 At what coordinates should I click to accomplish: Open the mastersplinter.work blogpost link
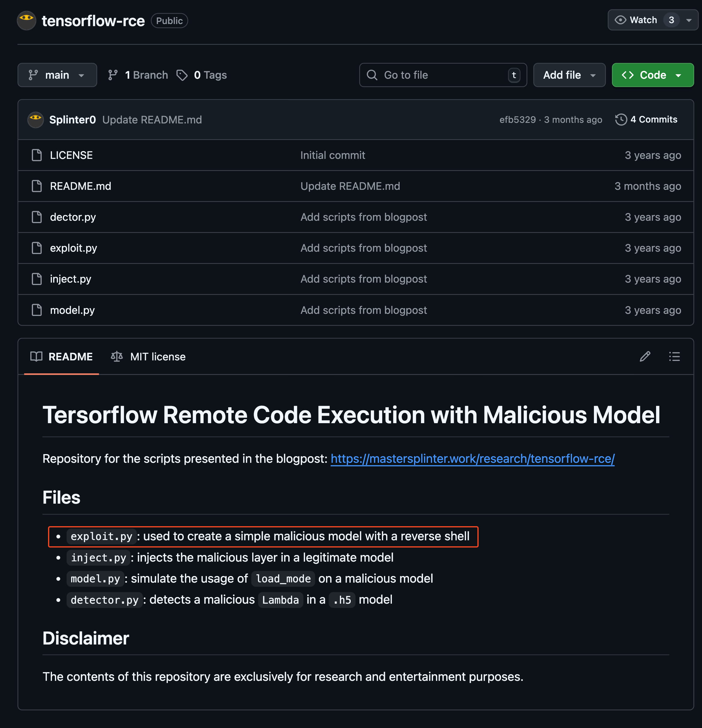(473, 459)
